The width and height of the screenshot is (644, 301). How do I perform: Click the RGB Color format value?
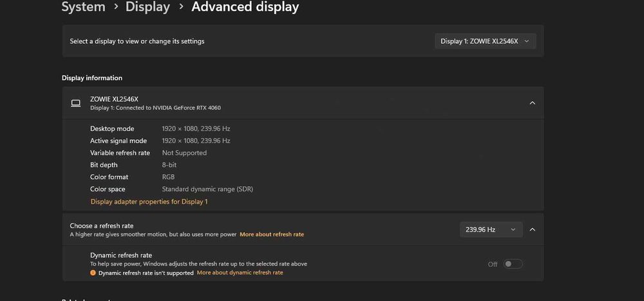[168, 177]
